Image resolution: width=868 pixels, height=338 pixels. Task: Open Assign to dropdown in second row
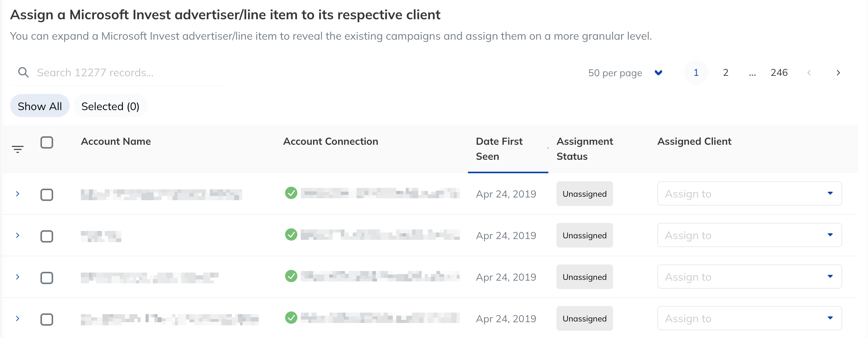[x=749, y=235]
